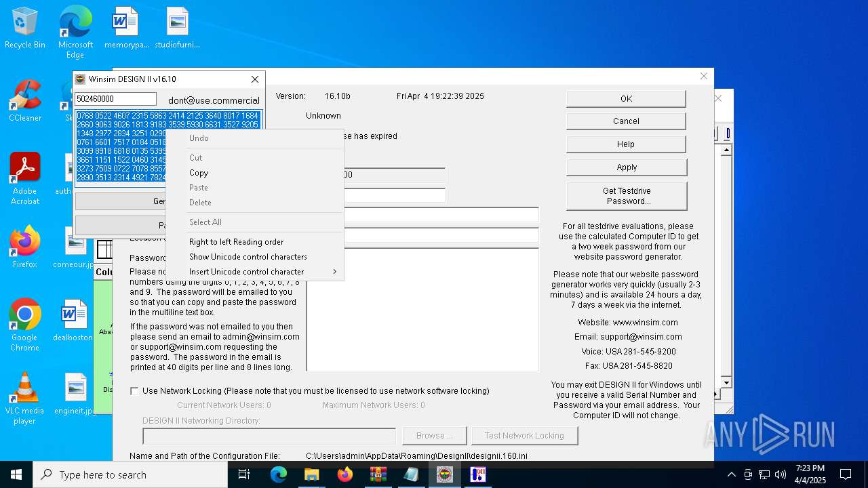Open Edge from the taskbar
The width and height of the screenshot is (868, 488).
(x=279, y=474)
